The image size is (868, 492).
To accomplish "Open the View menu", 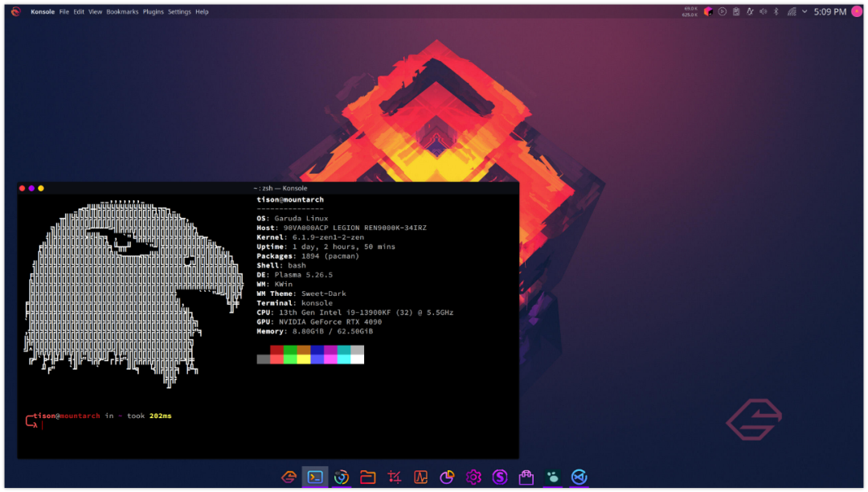I will point(95,11).
